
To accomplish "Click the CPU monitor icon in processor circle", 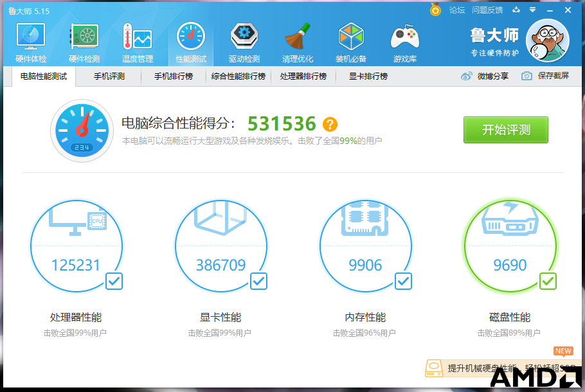I will (x=78, y=222).
